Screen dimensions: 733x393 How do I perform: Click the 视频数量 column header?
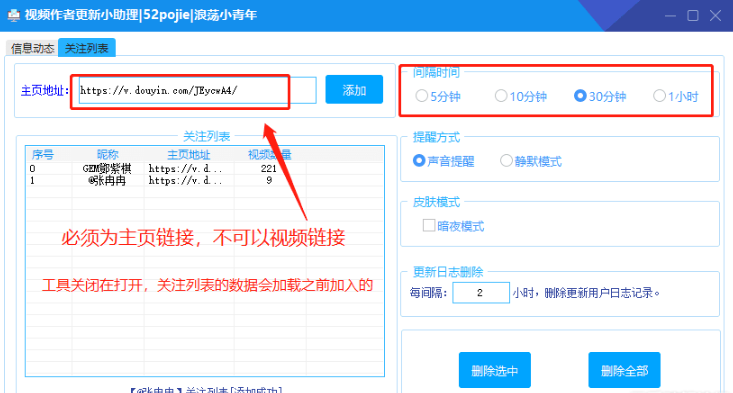(269, 155)
